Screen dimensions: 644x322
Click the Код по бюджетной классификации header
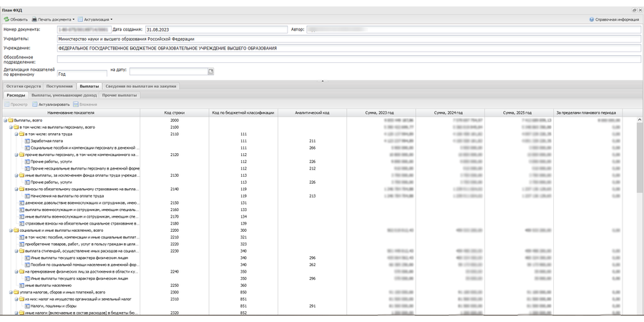[243, 112]
